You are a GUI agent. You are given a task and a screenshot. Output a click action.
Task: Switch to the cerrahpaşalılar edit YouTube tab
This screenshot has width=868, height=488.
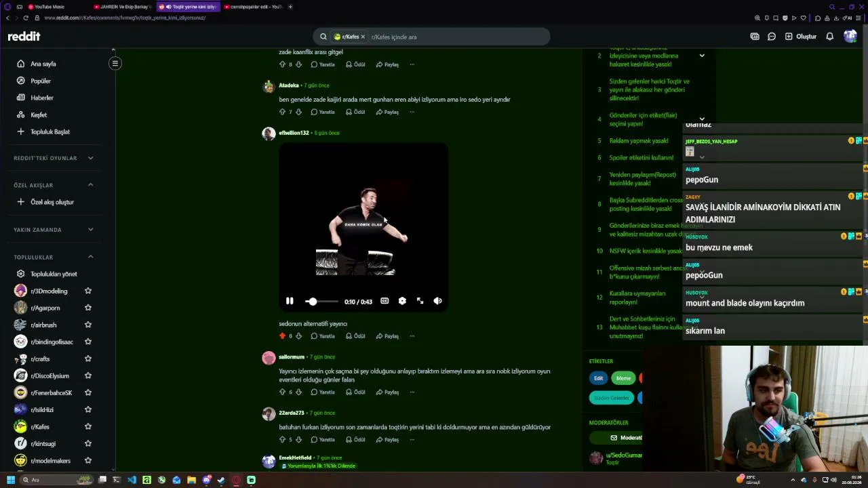253,7
